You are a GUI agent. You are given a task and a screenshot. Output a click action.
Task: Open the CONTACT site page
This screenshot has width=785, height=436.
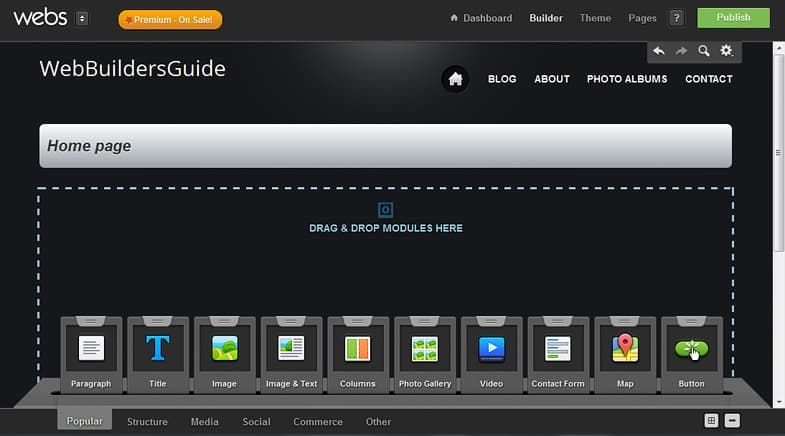[708, 79]
